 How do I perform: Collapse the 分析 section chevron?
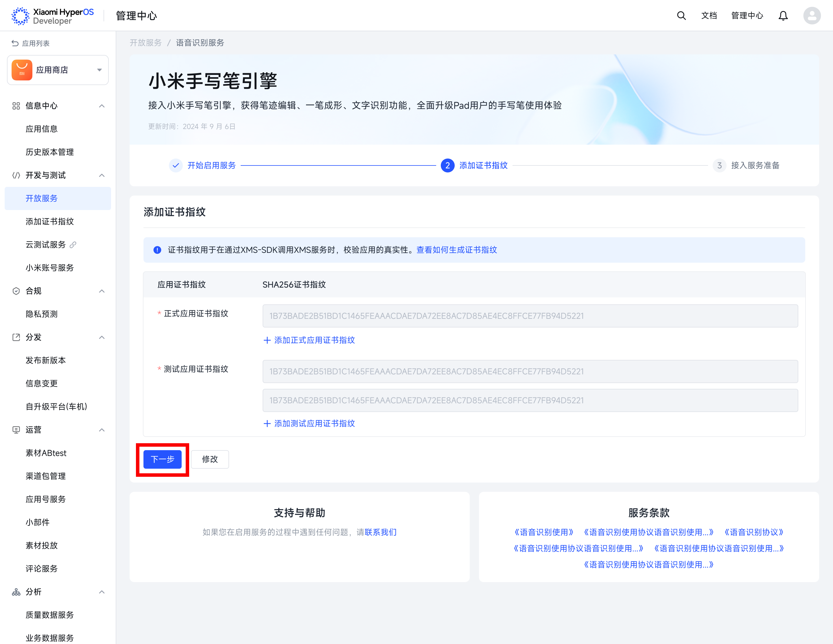(x=102, y=592)
